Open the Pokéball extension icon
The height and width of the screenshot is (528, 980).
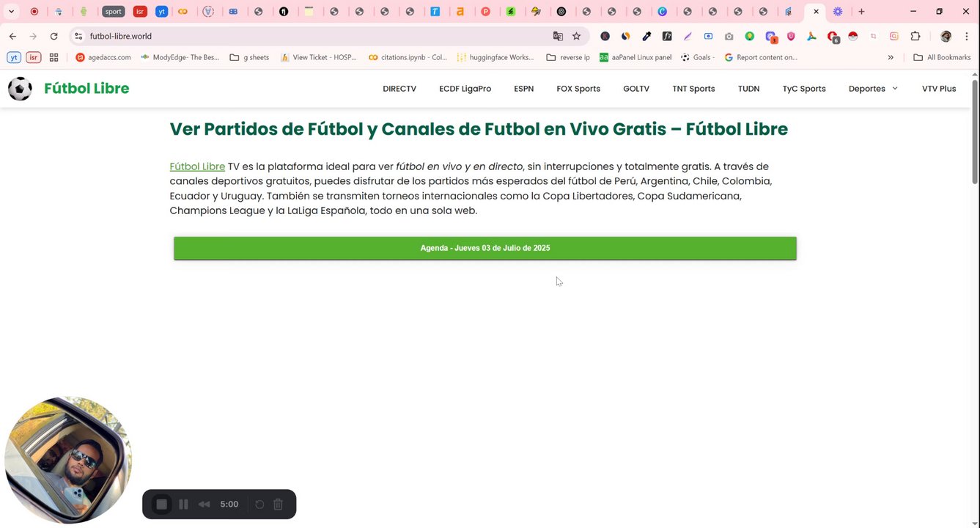pyautogui.click(x=852, y=36)
